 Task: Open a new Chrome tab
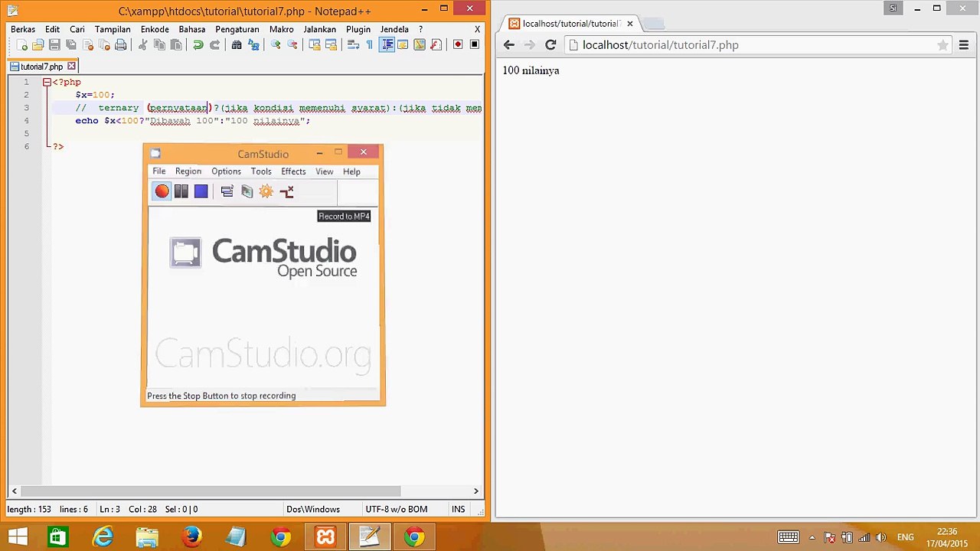[x=653, y=24]
